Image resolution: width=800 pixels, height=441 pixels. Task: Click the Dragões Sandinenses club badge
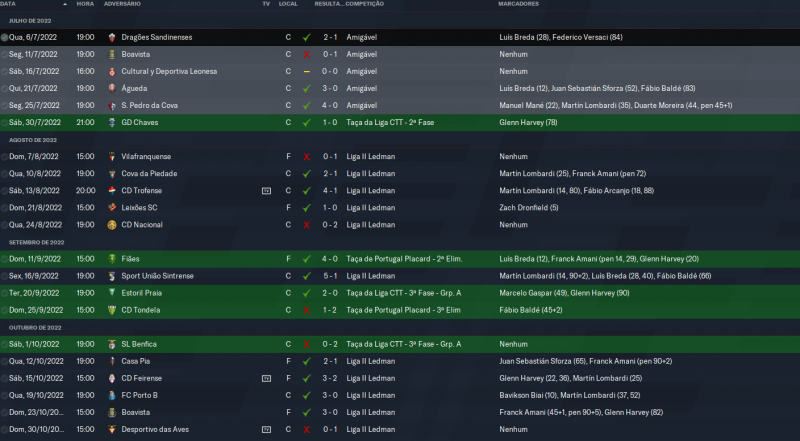click(x=111, y=37)
